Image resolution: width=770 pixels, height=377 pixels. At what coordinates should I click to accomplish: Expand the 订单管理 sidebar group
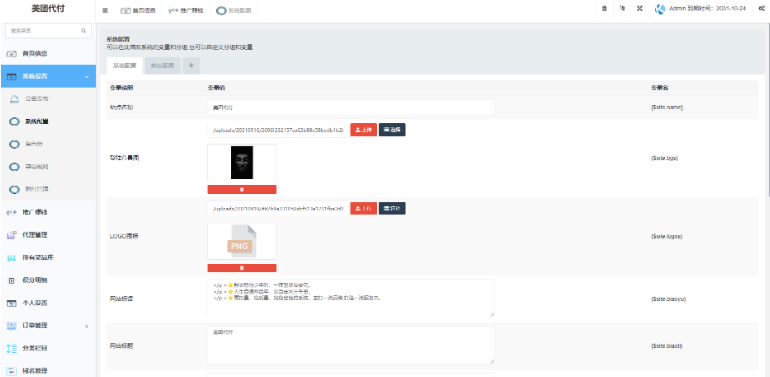(48, 325)
